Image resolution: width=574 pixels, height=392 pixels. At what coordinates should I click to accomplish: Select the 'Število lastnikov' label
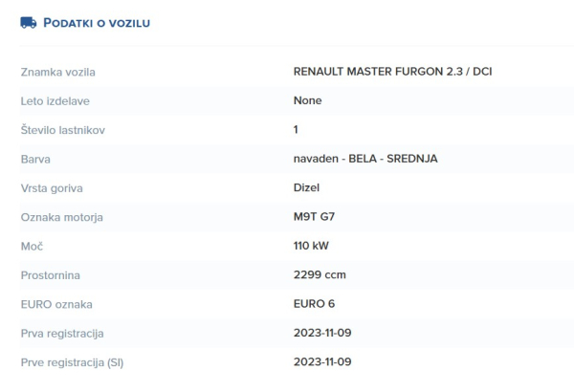62,130
